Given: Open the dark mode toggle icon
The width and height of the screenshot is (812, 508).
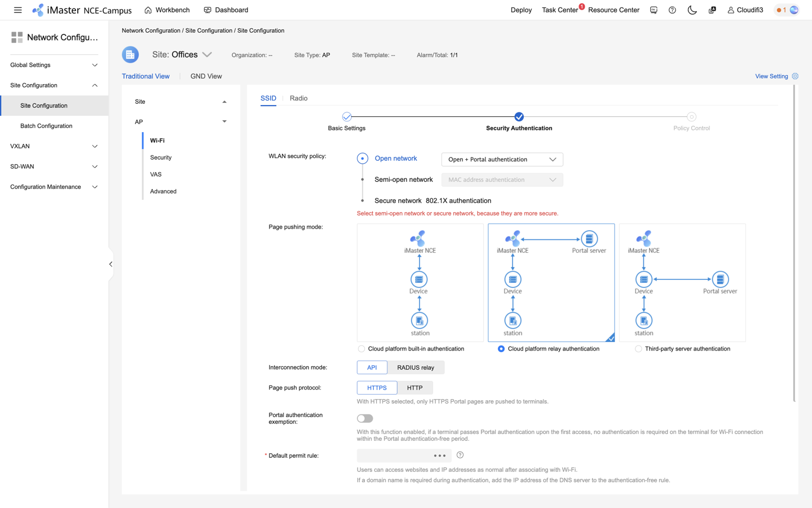Looking at the screenshot, I should click(692, 10).
